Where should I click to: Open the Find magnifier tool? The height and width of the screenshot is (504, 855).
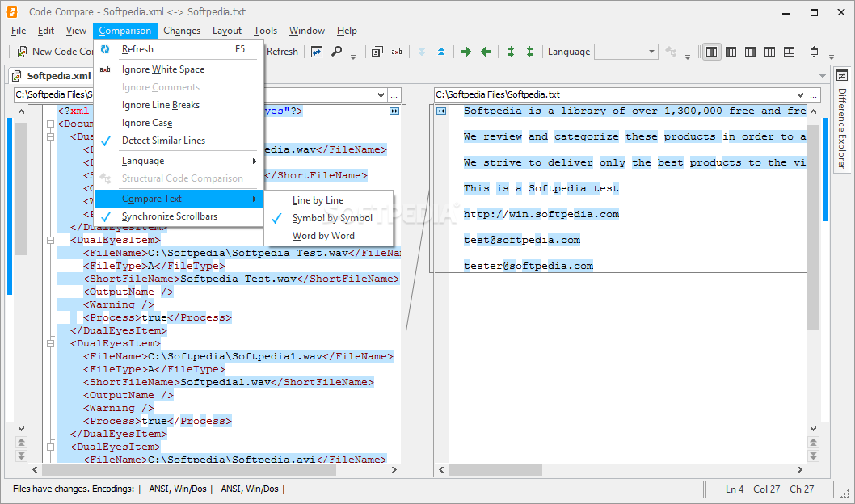point(337,52)
